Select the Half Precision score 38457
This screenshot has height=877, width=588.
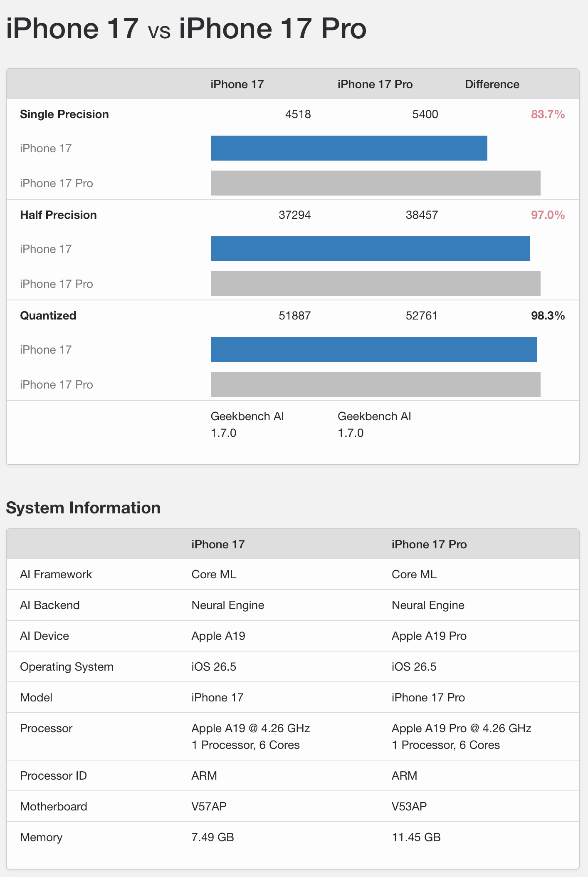click(422, 215)
